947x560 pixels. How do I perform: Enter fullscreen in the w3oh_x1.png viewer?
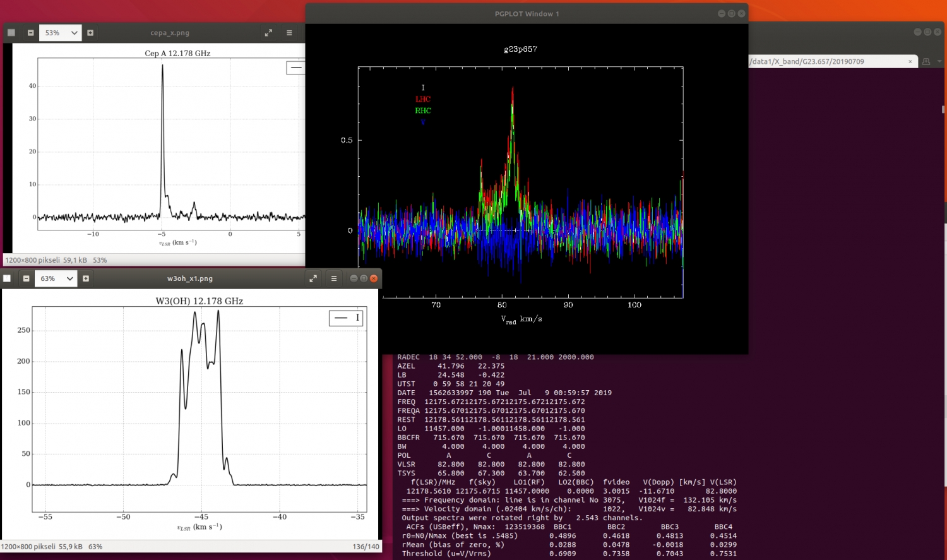(x=313, y=278)
